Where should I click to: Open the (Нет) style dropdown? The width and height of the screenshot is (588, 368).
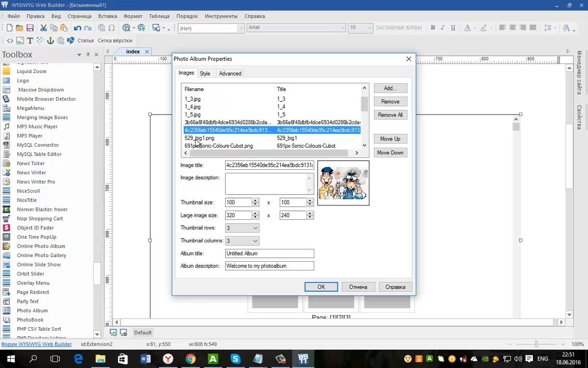[x=241, y=28]
